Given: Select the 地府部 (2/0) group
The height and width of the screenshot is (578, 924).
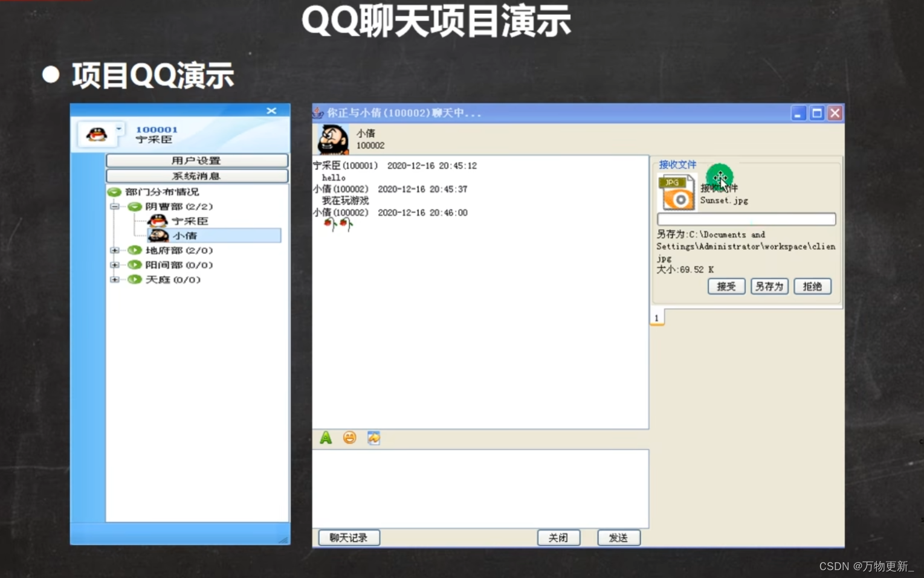Looking at the screenshot, I should tap(179, 250).
